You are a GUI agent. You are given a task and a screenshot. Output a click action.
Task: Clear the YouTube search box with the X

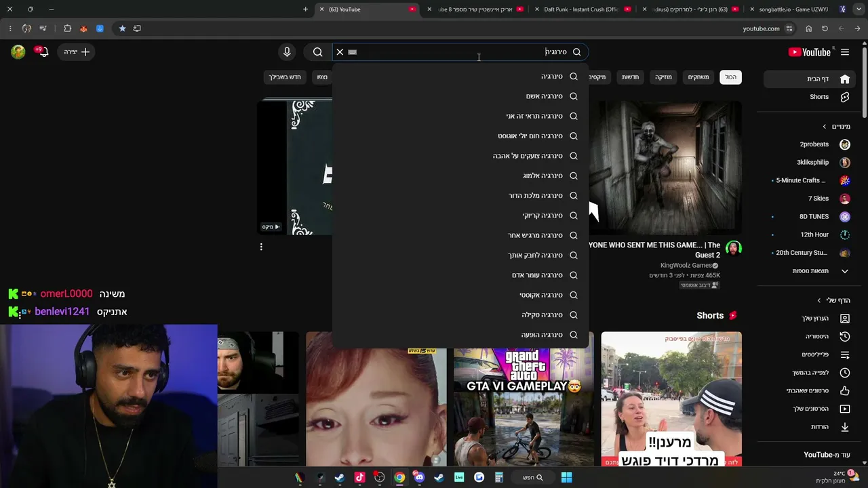point(340,52)
